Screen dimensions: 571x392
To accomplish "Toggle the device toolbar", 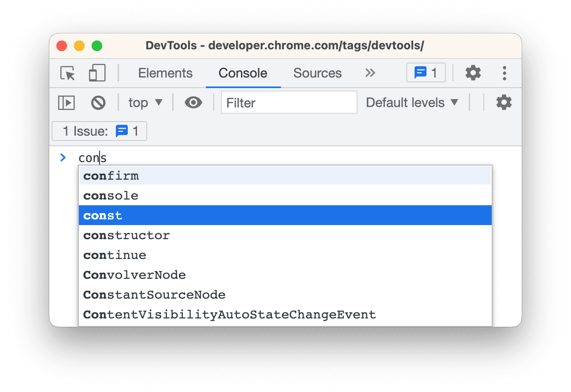I will pyautogui.click(x=97, y=73).
